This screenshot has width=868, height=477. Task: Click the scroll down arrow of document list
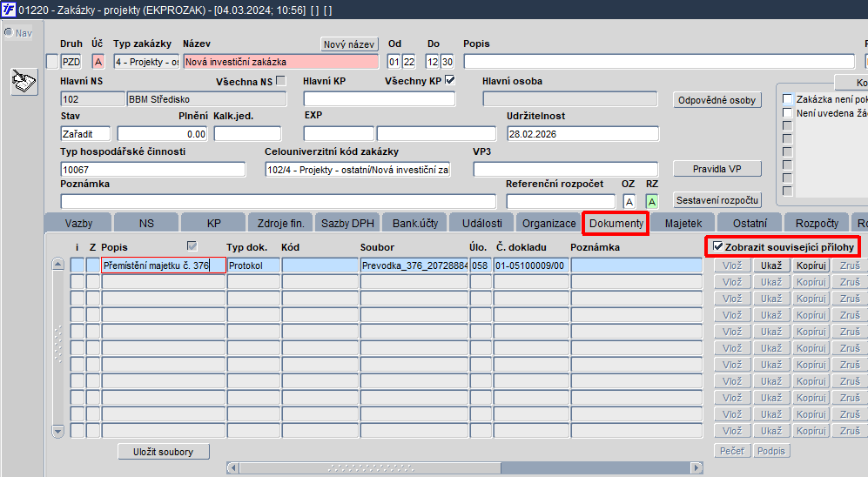coord(57,431)
